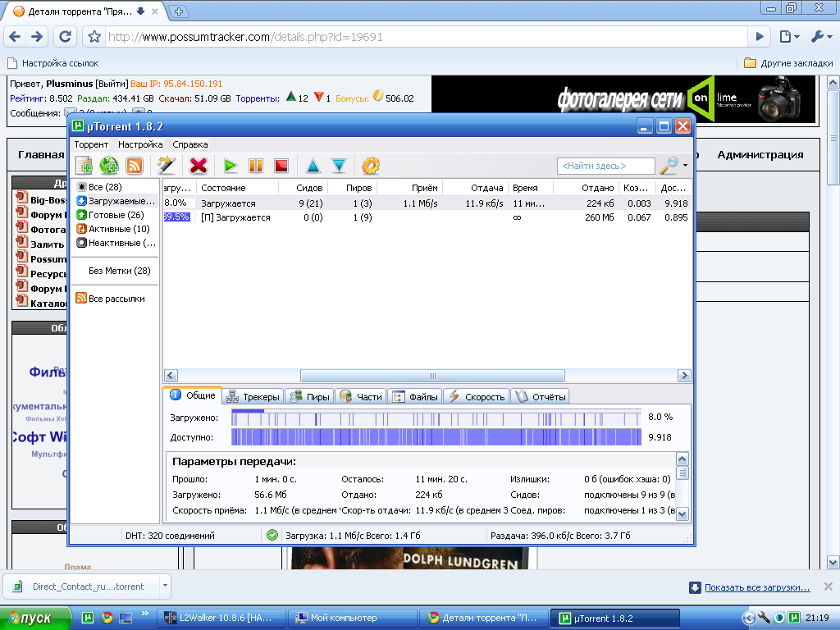This screenshot has width=840, height=630.
Task: Open Chrome wrench settings menu
Action: click(x=820, y=37)
